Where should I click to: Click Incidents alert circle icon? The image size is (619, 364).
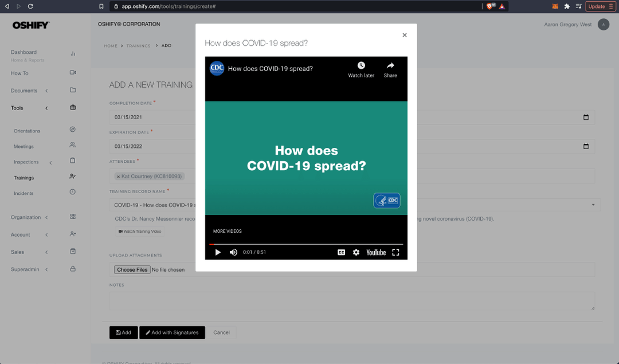click(x=73, y=192)
